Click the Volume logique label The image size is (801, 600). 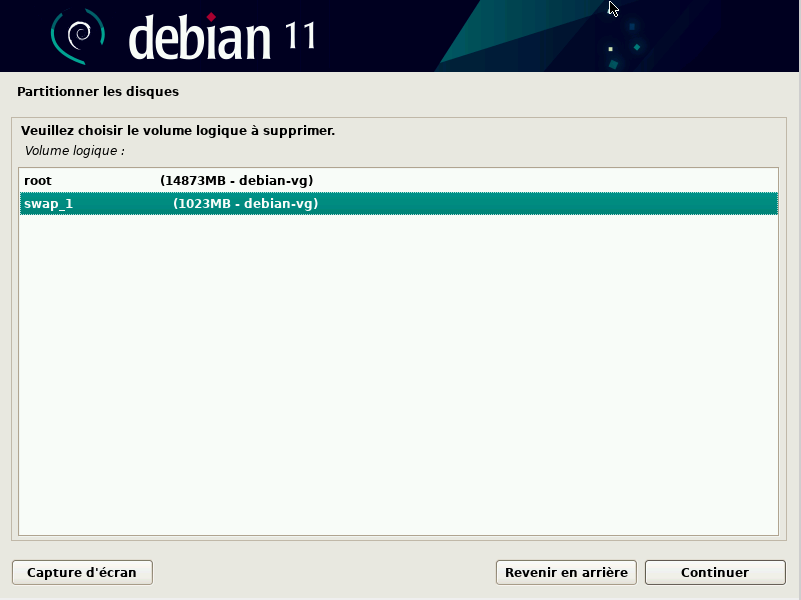(x=75, y=151)
